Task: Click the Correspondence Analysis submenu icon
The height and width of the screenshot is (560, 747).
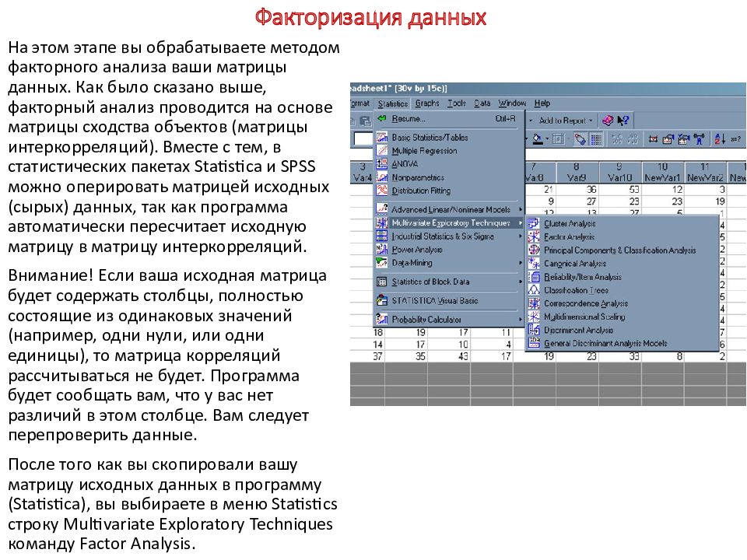Action: [534, 303]
